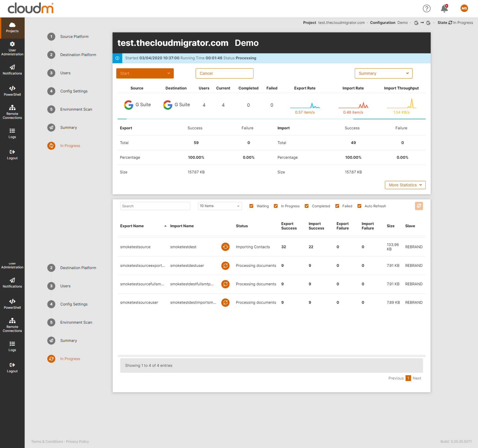Open Notifications paper plane icon at top
Screen dimensions: 478x448
pyautogui.click(x=12, y=67)
